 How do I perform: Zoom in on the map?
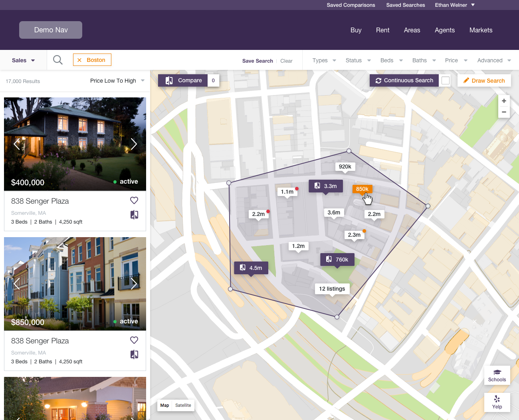coord(504,101)
